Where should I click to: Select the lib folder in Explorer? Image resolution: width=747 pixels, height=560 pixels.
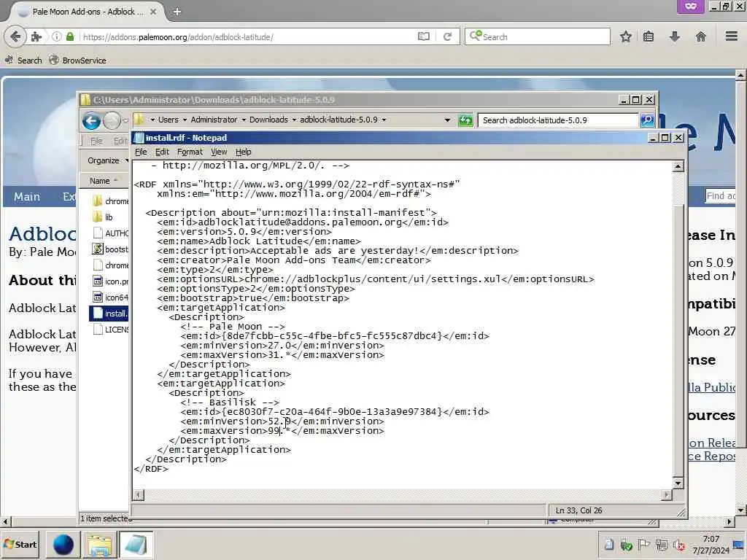tap(103, 217)
